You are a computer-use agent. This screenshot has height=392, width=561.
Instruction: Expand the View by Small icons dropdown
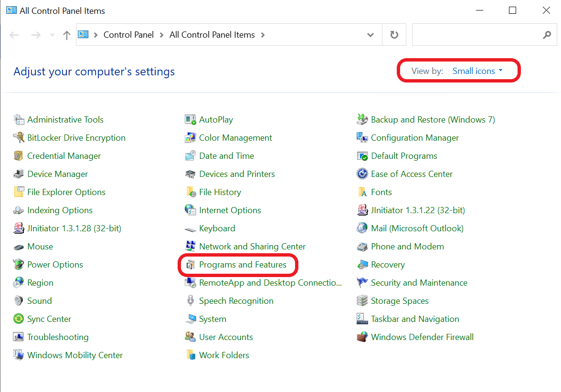point(478,70)
